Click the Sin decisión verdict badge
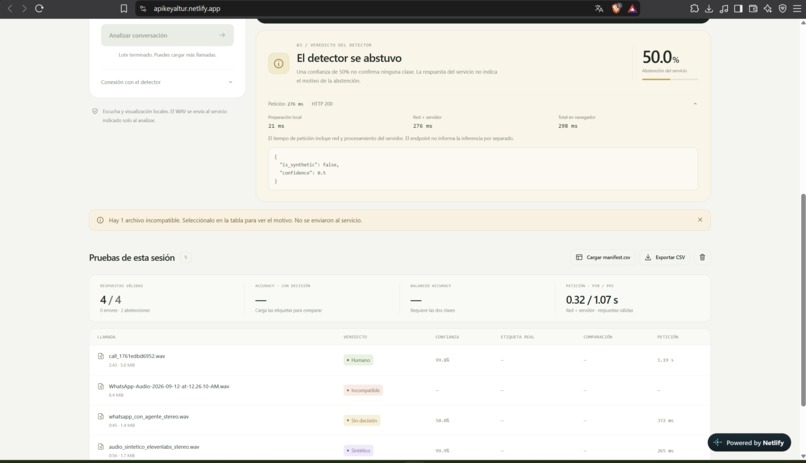 point(362,420)
